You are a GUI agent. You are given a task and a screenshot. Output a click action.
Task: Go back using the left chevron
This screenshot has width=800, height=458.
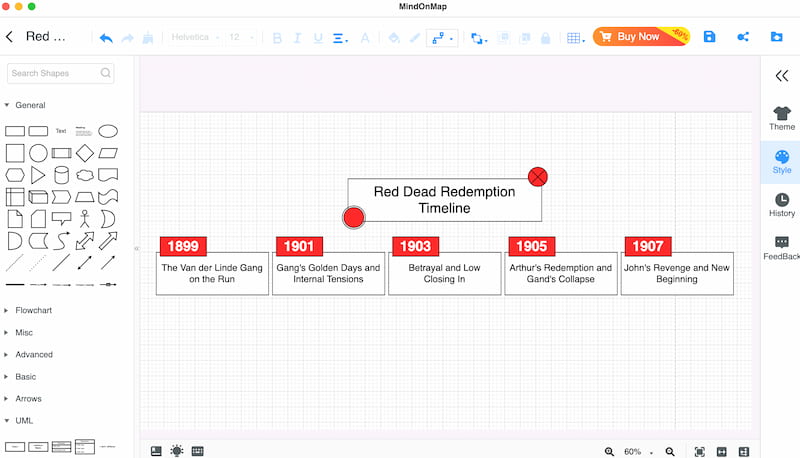9,36
